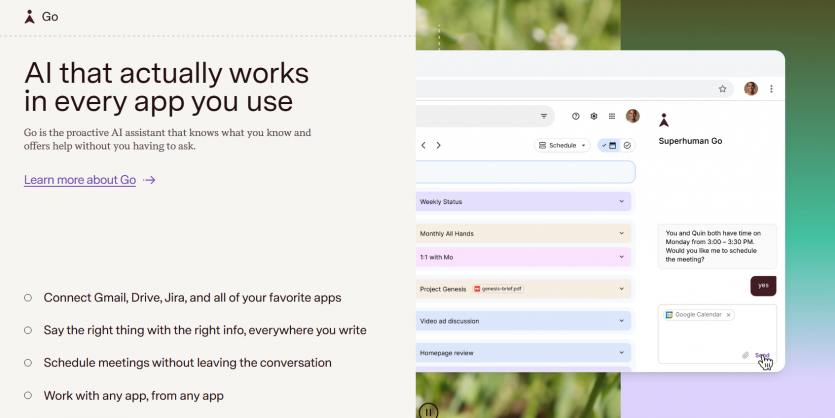
Task: Switch to tasks checkmark view toggle
Action: 627,145
